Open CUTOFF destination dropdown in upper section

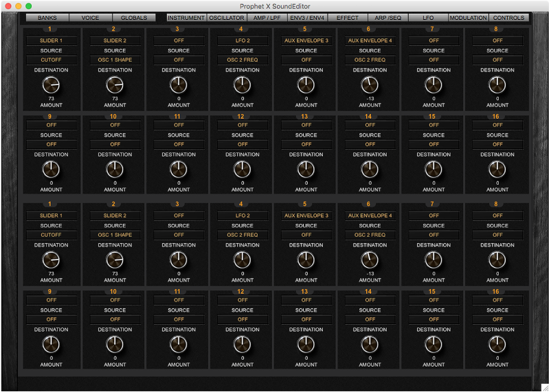(x=51, y=60)
